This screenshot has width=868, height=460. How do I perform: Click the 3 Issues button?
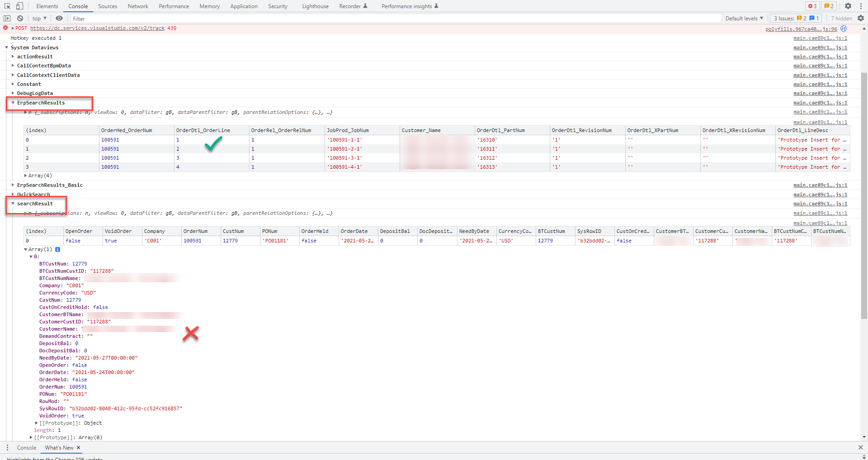click(796, 19)
